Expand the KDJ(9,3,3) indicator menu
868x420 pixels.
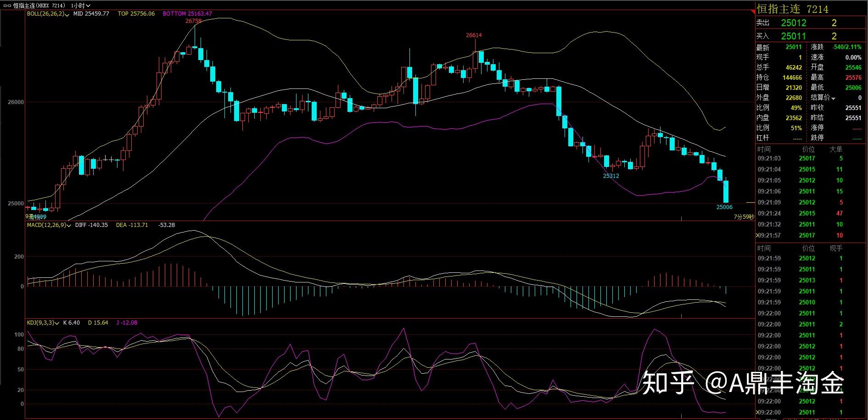coord(57,323)
